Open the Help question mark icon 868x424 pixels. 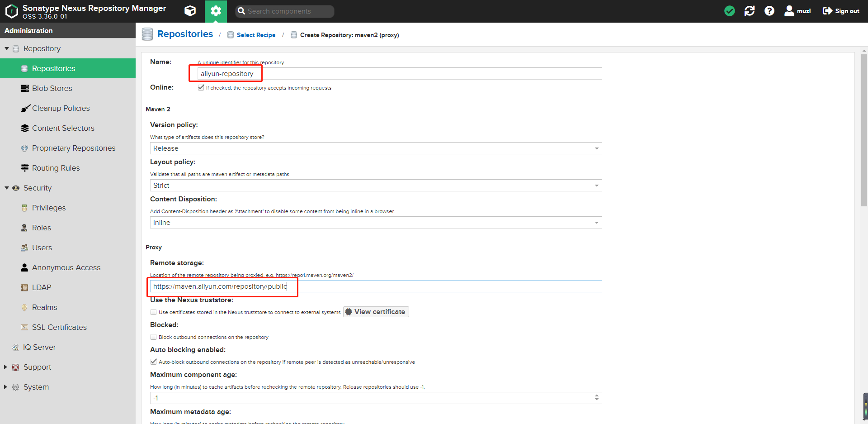click(769, 11)
